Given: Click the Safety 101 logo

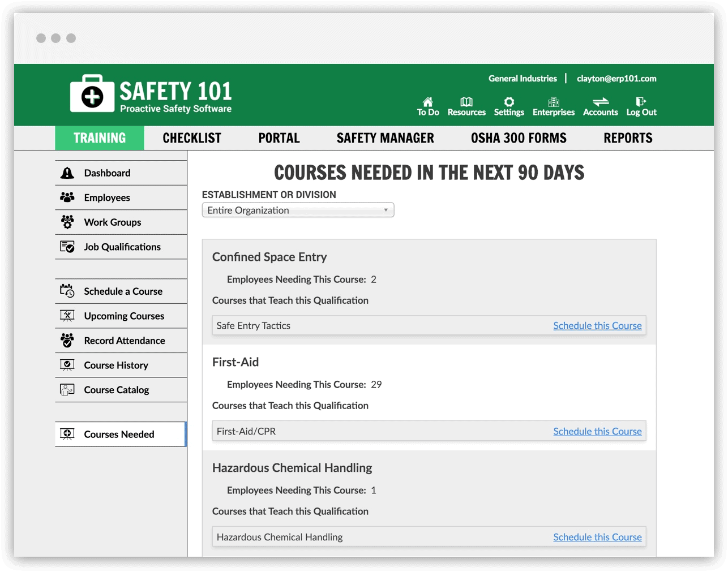Looking at the screenshot, I should click(x=151, y=94).
